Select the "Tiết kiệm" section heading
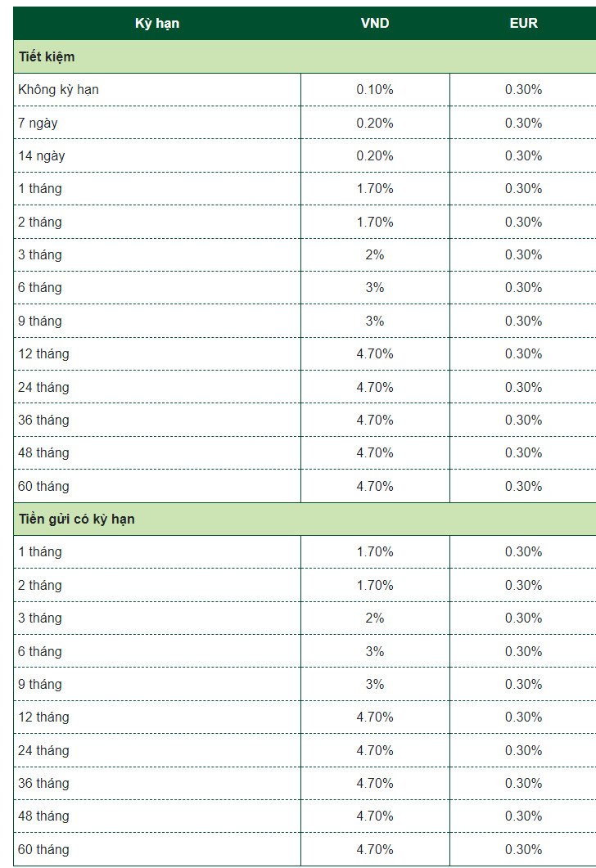The image size is (596, 868). [47, 57]
